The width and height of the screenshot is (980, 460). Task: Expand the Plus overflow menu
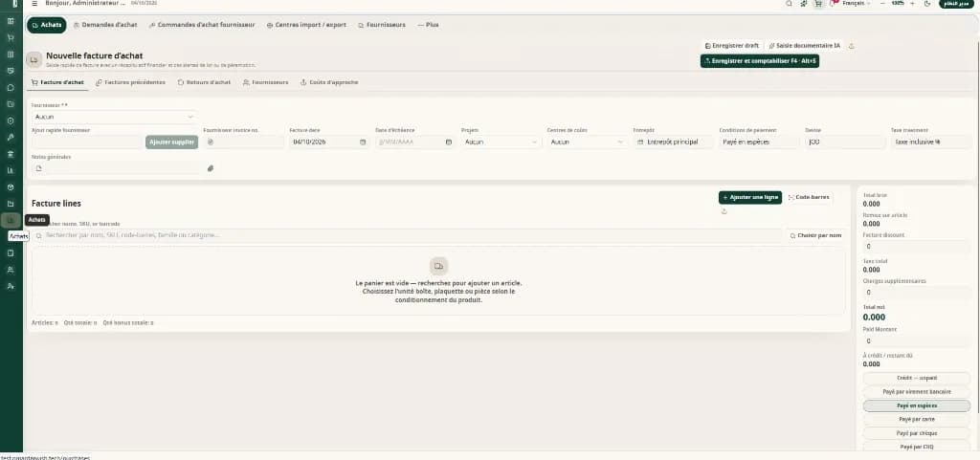tap(428, 25)
